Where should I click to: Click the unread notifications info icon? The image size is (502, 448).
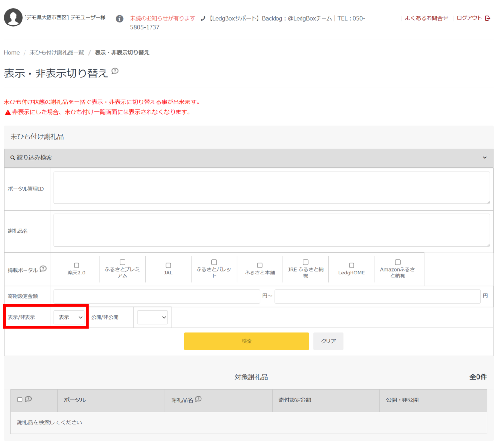click(119, 19)
